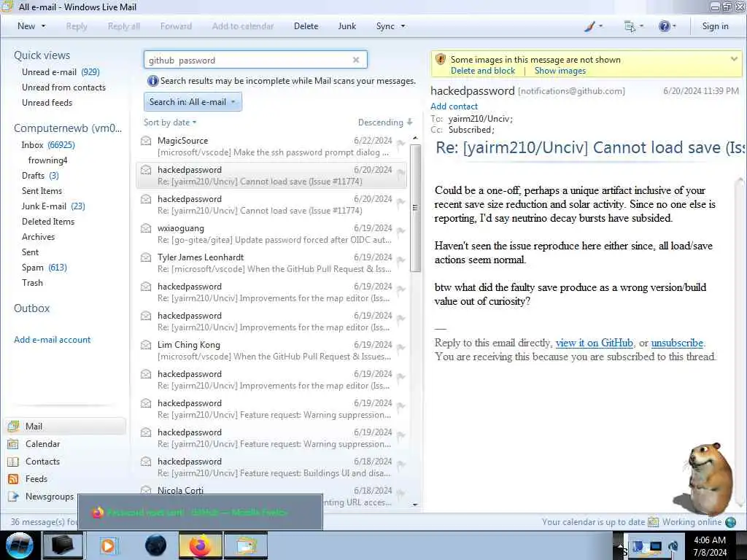This screenshot has height=560, width=747.
Task: Open the New dropdown arrow
Action: 43,26
